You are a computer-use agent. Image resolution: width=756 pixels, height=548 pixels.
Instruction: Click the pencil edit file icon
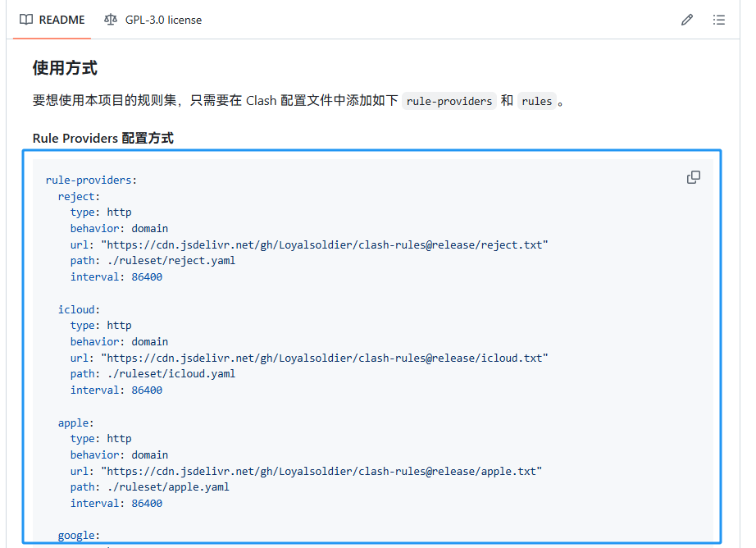click(x=687, y=20)
